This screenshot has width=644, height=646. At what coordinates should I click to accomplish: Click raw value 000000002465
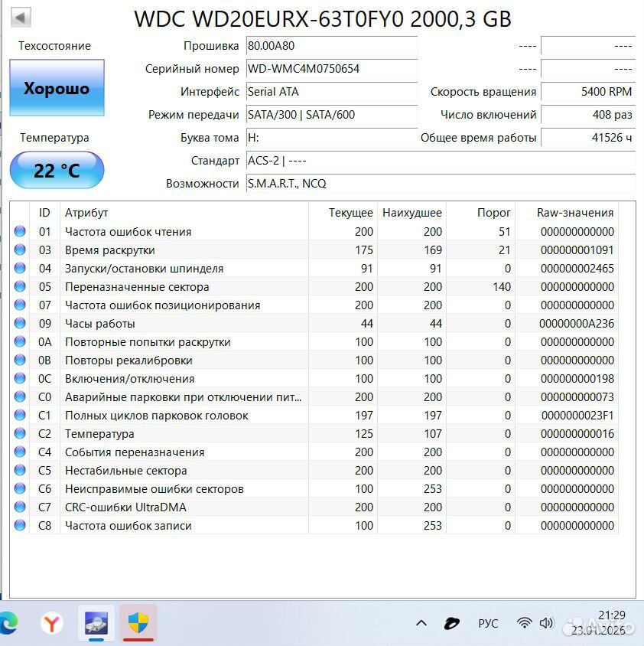pos(577,268)
